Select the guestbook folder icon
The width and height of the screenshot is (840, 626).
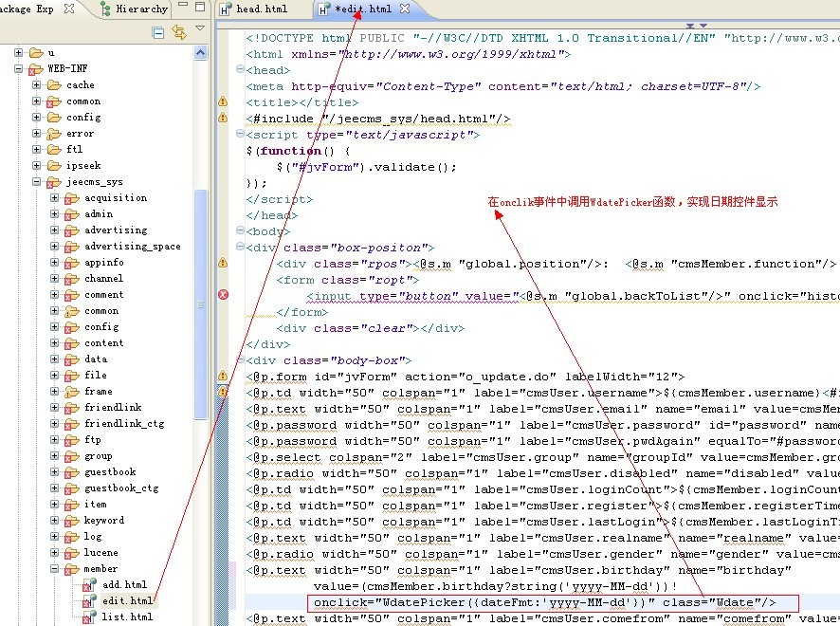[72, 472]
